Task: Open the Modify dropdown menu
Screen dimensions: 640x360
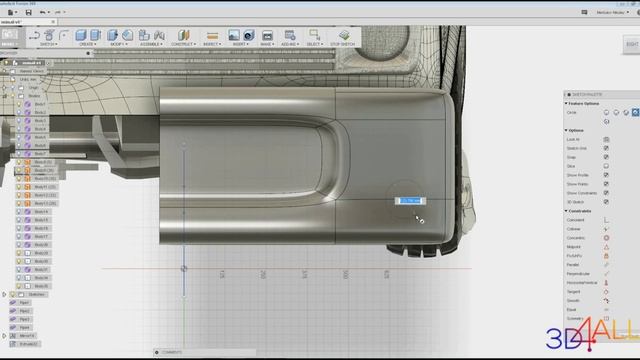Action: click(x=118, y=44)
